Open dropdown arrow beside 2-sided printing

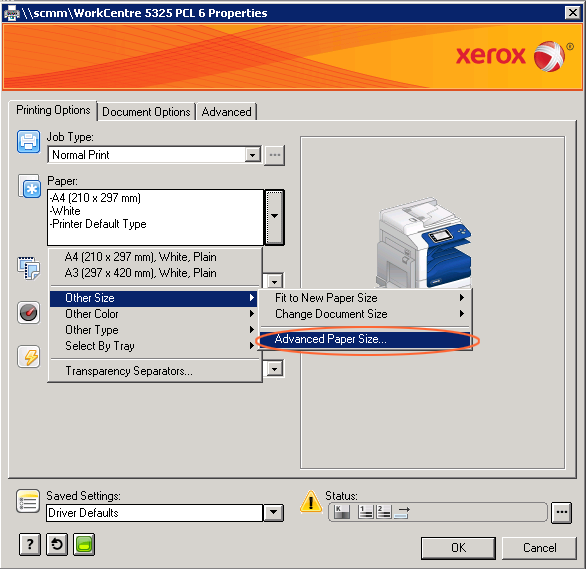coord(275,281)
